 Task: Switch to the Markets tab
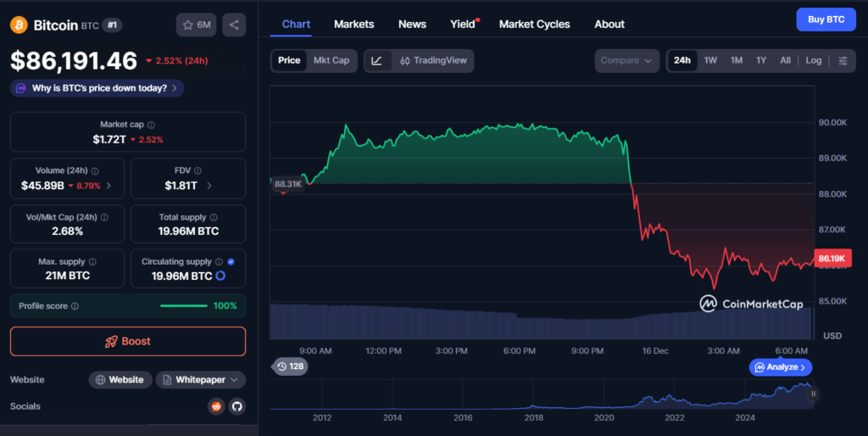pos(353,24)
